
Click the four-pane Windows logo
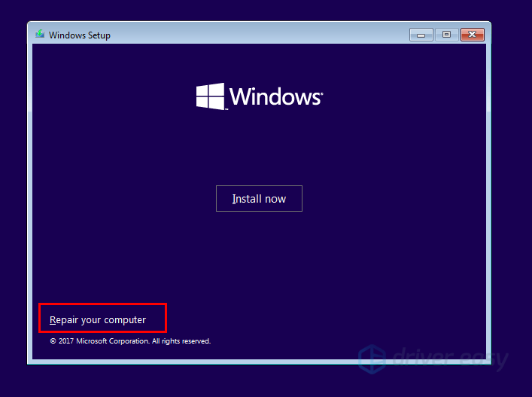pyautogui.click(x=210, y=96)
